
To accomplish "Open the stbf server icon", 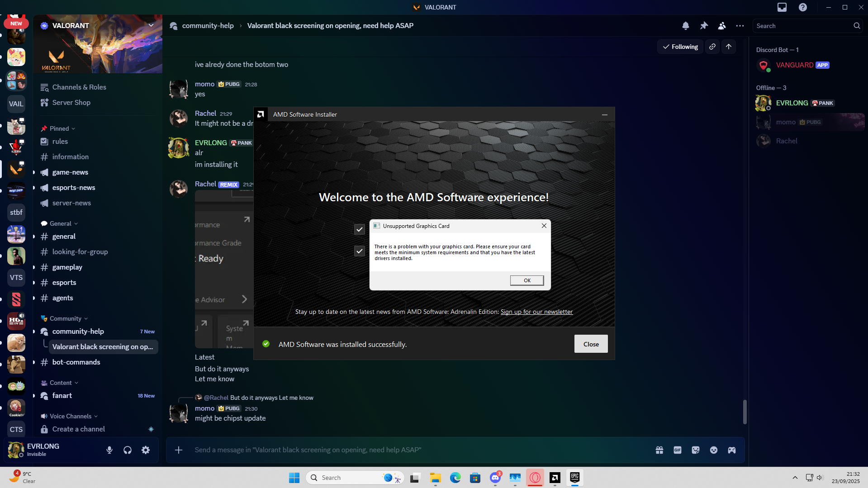I will pyautogui.click(x=16, y=213).
